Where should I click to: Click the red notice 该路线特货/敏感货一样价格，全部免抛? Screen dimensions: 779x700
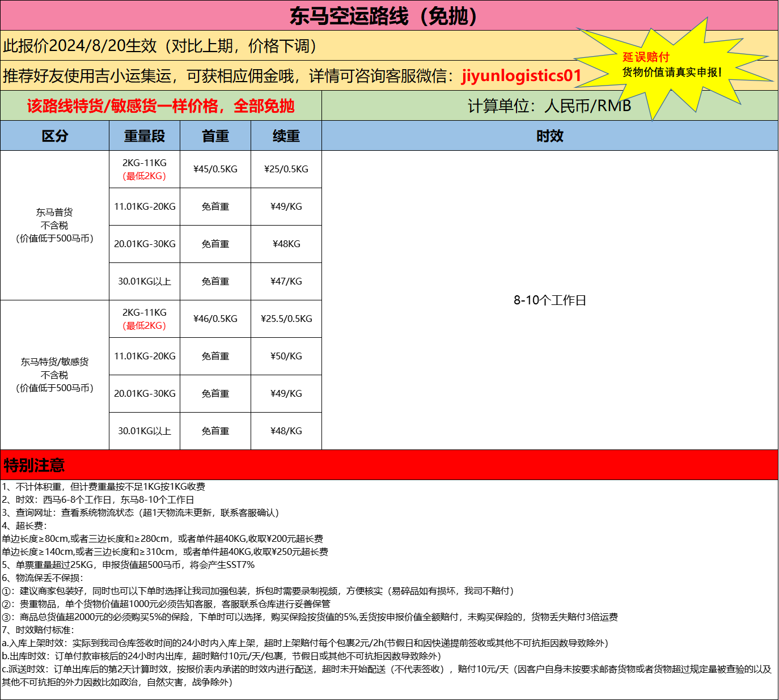coord(160,106)
